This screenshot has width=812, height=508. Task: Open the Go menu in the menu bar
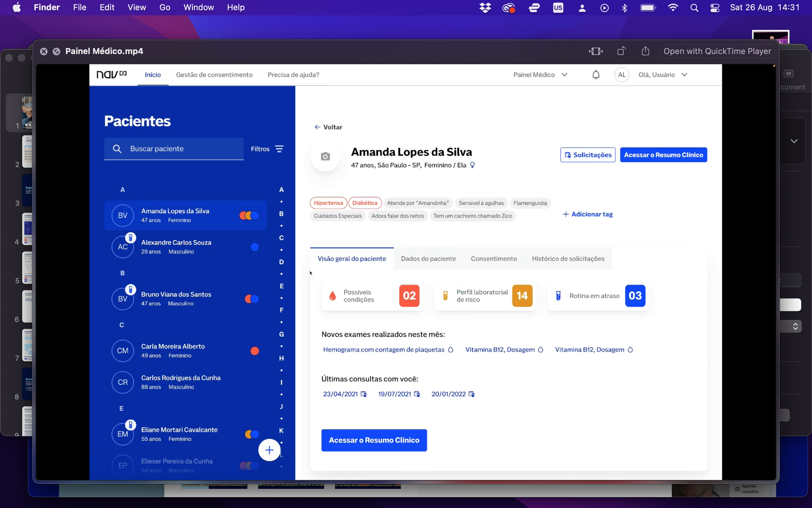[x=164, y=7]
